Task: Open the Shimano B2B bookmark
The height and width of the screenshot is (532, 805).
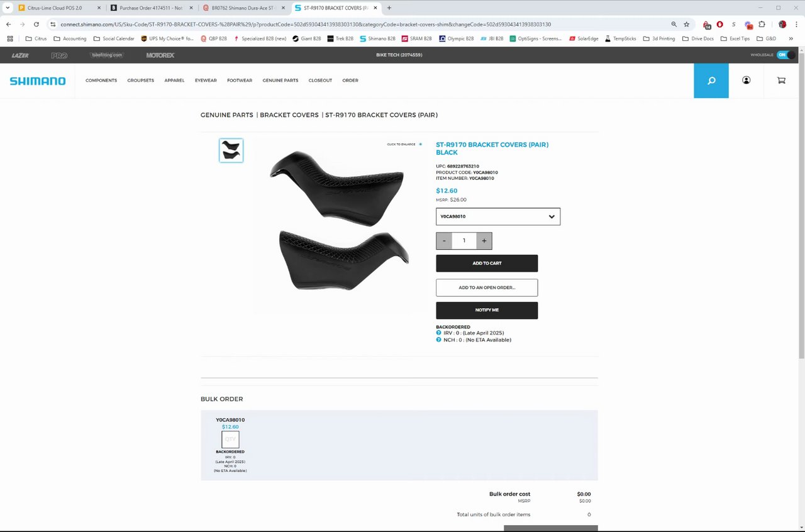Action: coord(377,38)
